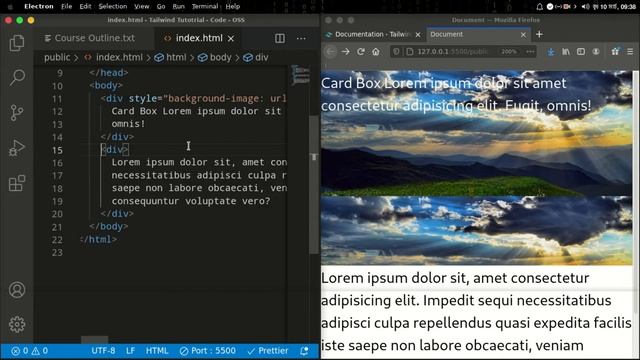Change the LF end-of-line sequence

tap(131, 351)
